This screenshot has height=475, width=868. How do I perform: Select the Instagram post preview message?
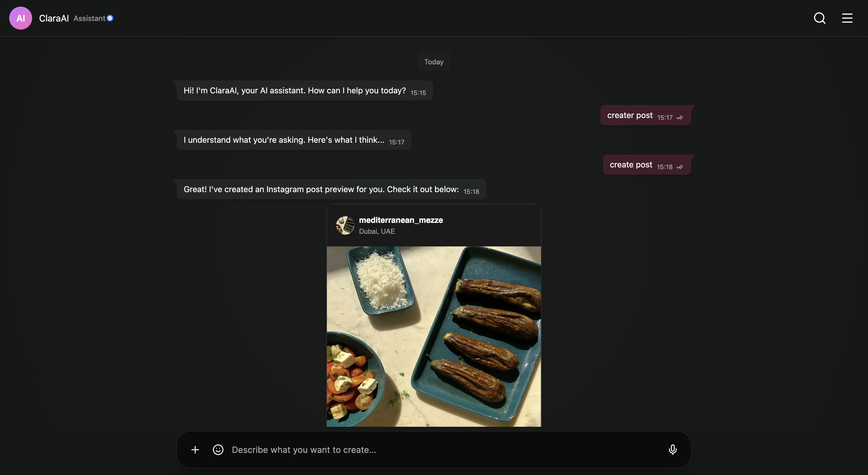(x=321, y=190)
